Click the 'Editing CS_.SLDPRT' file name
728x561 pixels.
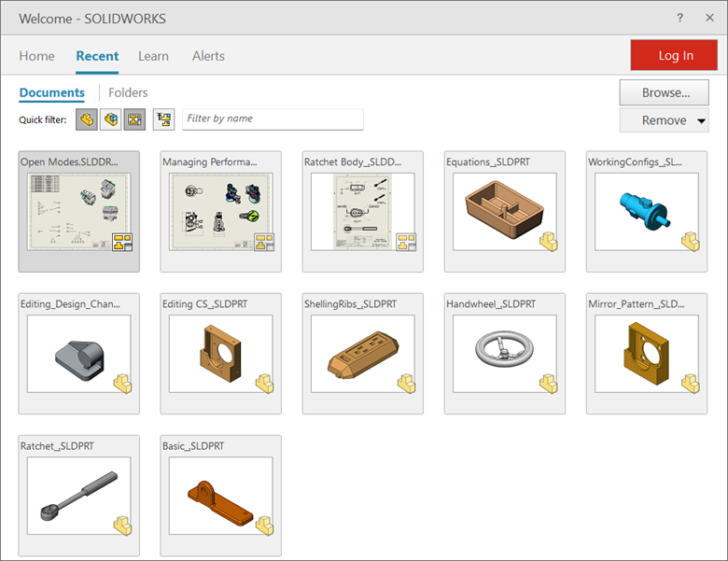204,304
